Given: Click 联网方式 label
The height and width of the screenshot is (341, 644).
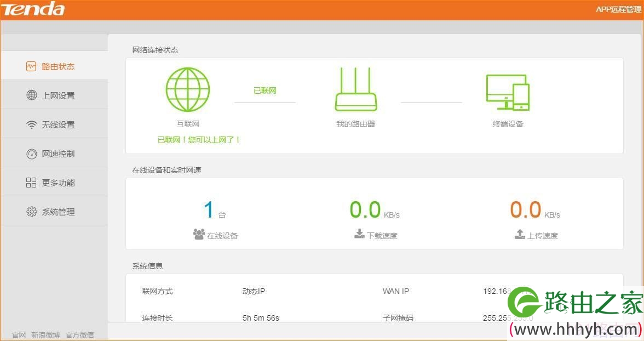Looking at the screenshot, I should click(157, 291).
